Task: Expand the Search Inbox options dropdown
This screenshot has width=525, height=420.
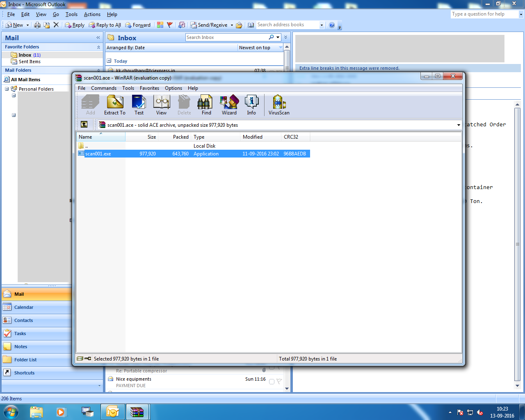Action: pyautogui.click(x=278, y=37)
